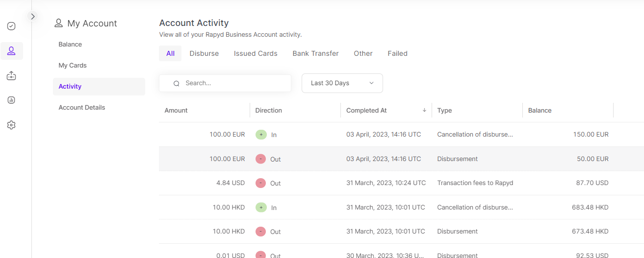Show the Failed transactions tab
The width and height of the screenshot is (644, 258).
[x=397, y=53]
